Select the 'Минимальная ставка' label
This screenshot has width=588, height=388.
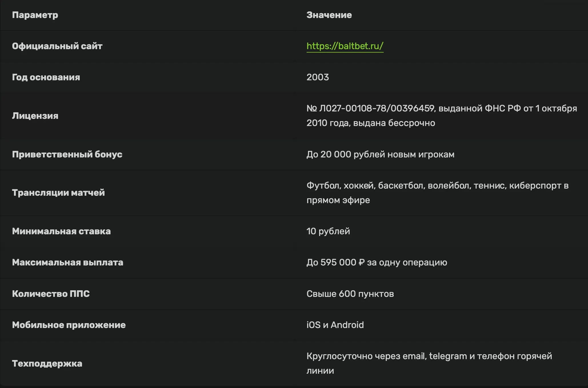pyautogui.click(x=61, y=231)
